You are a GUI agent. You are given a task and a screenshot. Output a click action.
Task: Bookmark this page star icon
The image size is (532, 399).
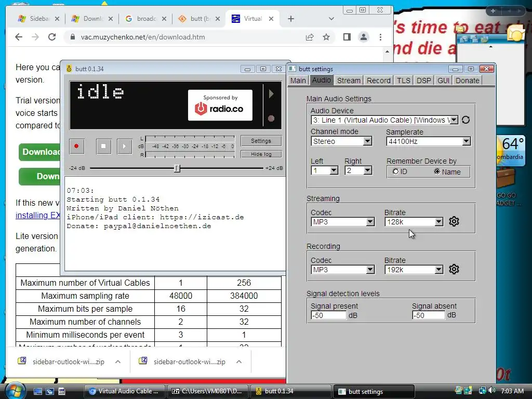point(326,37)
